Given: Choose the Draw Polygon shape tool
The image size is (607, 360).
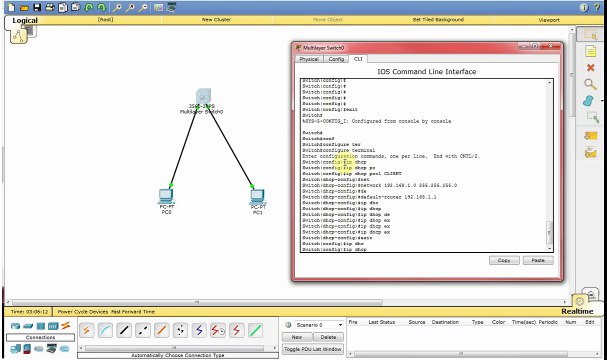Looking at the screenshot, I should click(588, 101).
